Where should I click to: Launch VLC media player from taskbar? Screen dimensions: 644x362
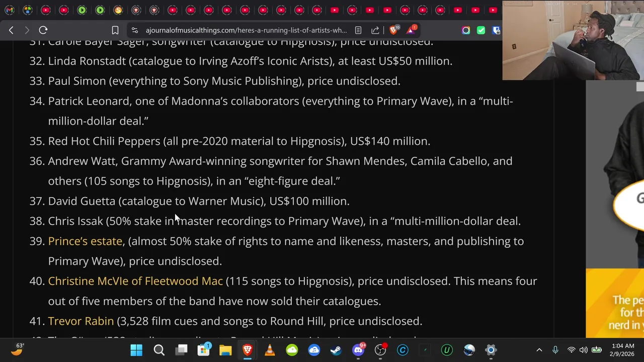click(270, 350)
